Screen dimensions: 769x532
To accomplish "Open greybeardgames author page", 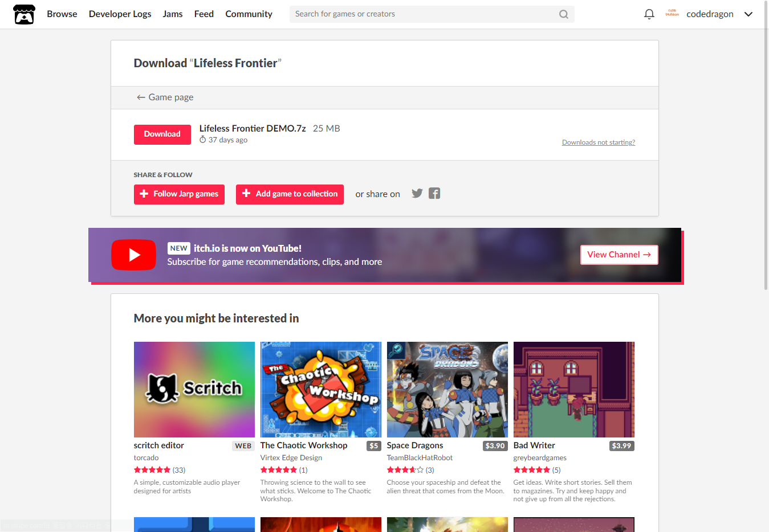I will [540, 458].
